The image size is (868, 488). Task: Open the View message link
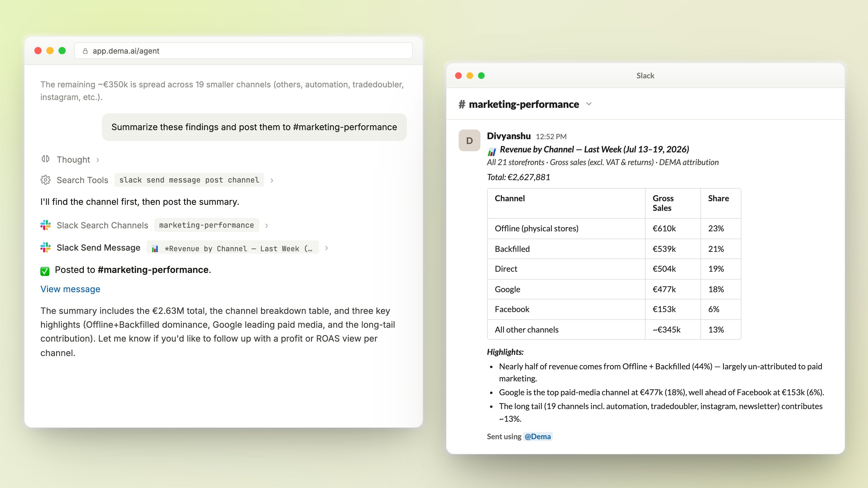click(x=71, y=289)
